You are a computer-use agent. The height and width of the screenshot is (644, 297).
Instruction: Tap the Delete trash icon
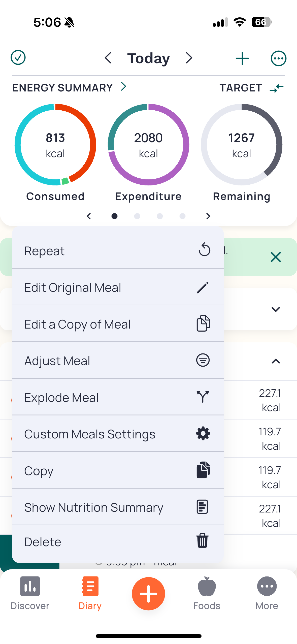pyautogui.click(x=202, y=540)
